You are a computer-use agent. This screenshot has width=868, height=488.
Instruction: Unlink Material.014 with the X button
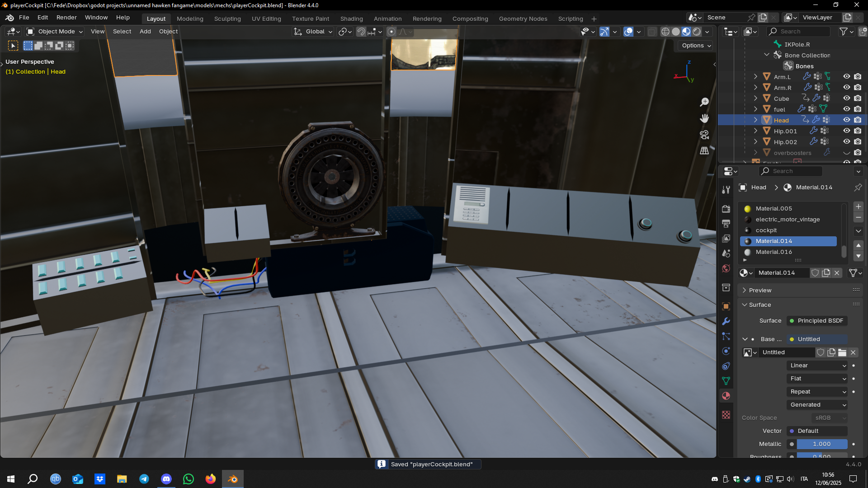(837, 273)
